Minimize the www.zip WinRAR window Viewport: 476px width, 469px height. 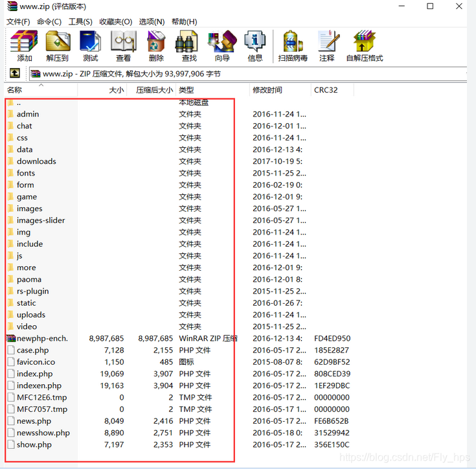click(402, 6)
